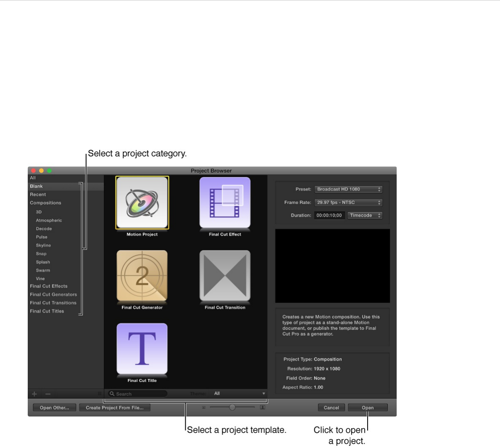Click the Duration timecode field
The height and width of the screenshot is (448, 500).
329,215
